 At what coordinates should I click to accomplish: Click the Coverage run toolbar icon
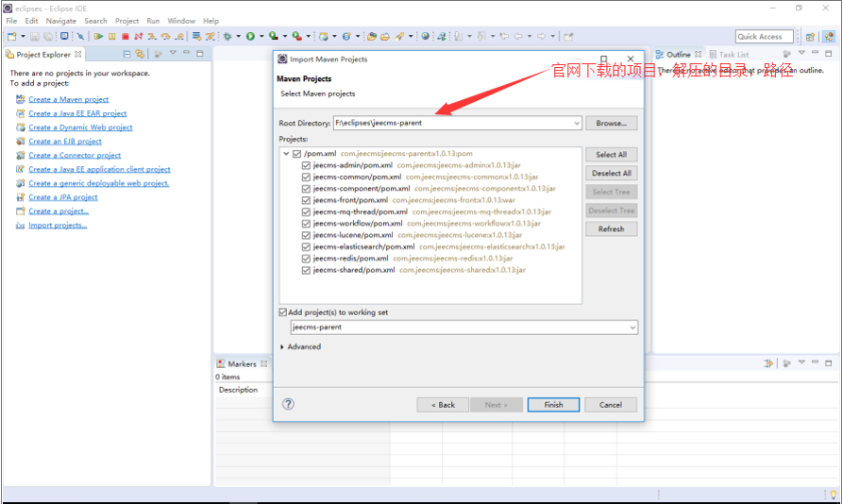pyautogui.click(x=274, y=37)
